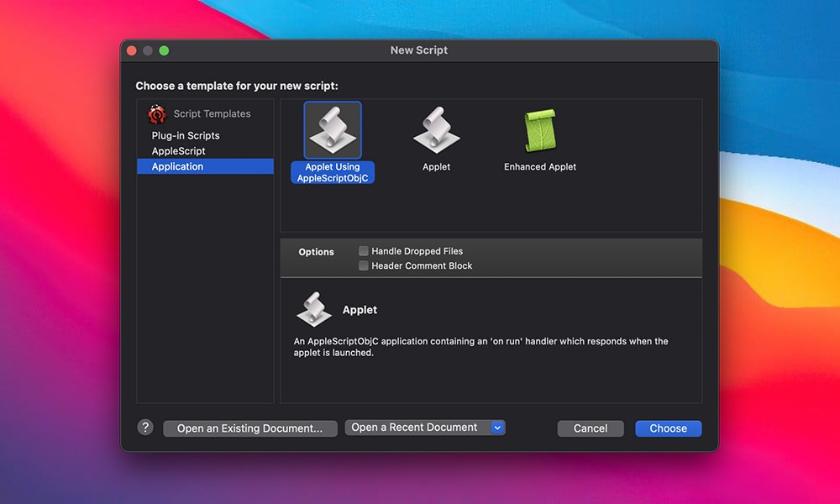
Task: Close the New Script window with red button
Action: [x=132, y=50]
